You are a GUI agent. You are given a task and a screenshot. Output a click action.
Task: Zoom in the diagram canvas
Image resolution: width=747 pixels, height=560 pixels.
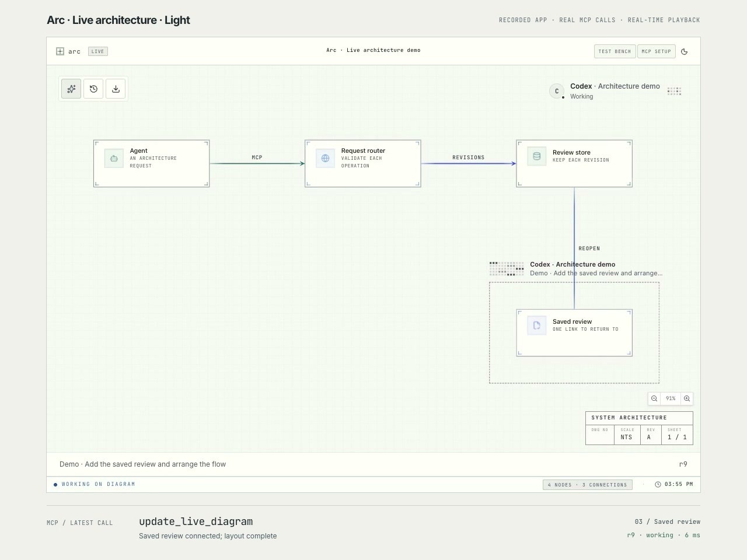(687, 398)
